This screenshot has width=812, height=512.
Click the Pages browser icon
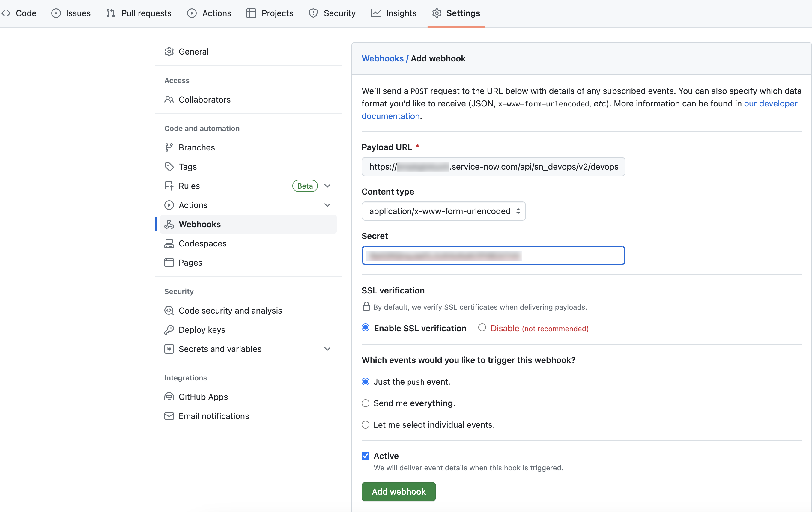click(169, 263)
